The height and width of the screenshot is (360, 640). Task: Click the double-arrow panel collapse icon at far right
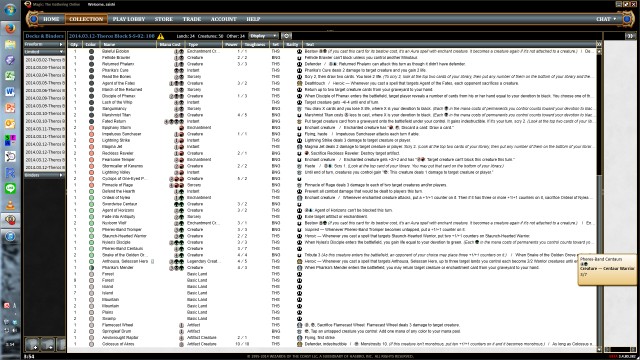pyautogui.click(x=631, y=36)
